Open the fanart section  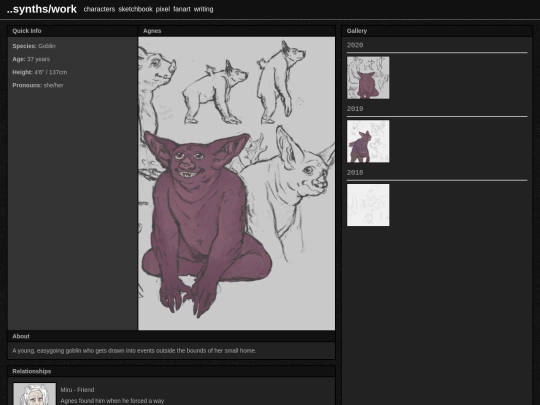pos(181,9)
